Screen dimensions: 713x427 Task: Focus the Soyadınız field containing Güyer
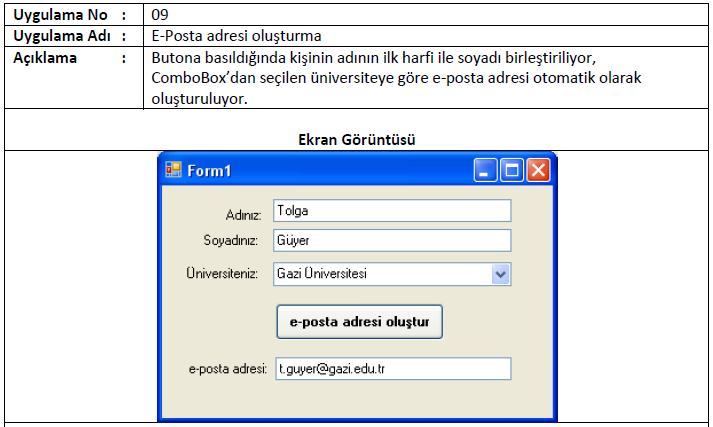tap(392, 241)
